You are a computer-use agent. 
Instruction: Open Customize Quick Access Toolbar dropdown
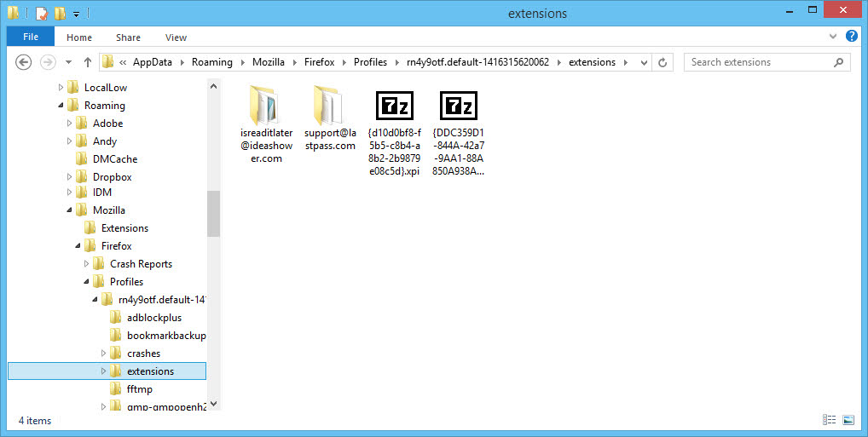point(77,13)
